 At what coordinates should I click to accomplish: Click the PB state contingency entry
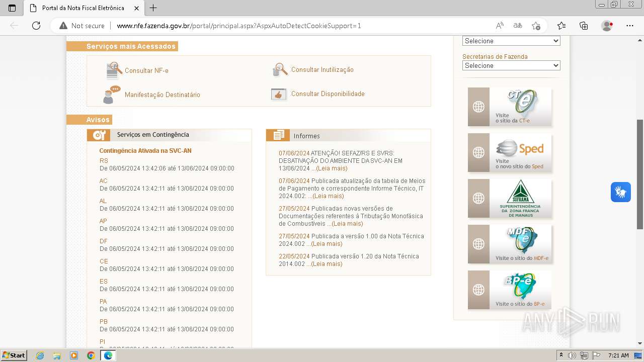pos(104,322)
